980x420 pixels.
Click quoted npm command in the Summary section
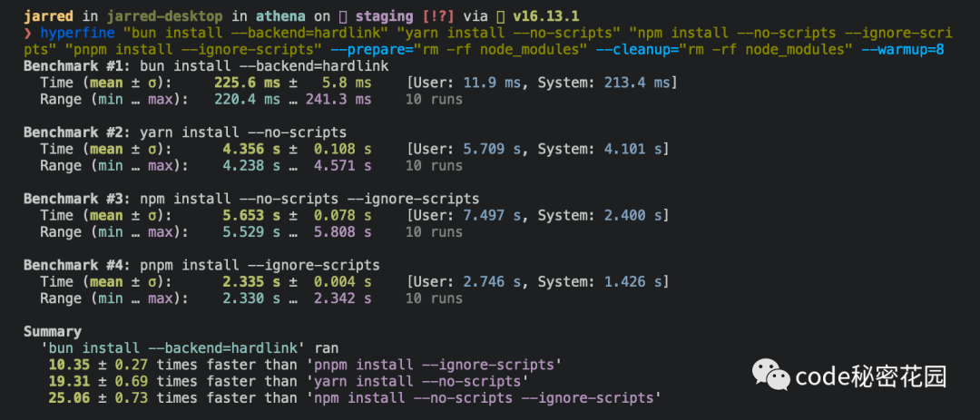(484, 397)
